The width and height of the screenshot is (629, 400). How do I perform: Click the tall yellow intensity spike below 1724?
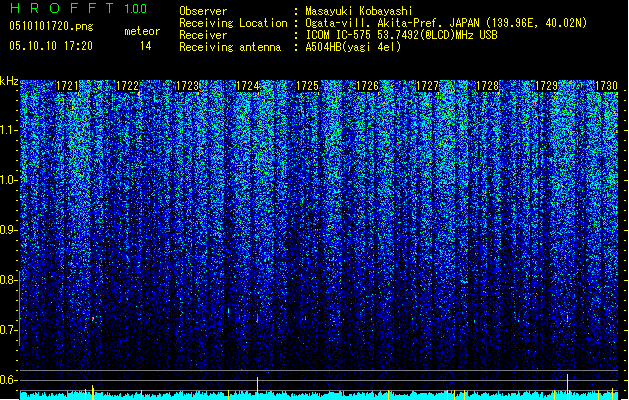(258, 388)
